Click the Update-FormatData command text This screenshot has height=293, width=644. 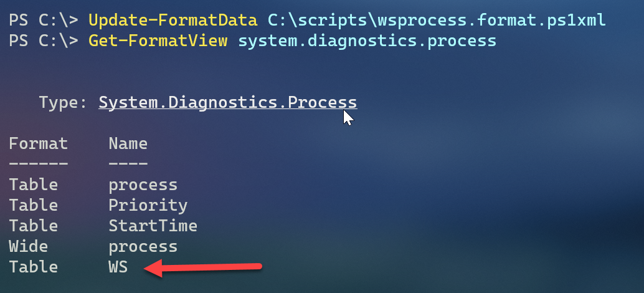[173, 21]
